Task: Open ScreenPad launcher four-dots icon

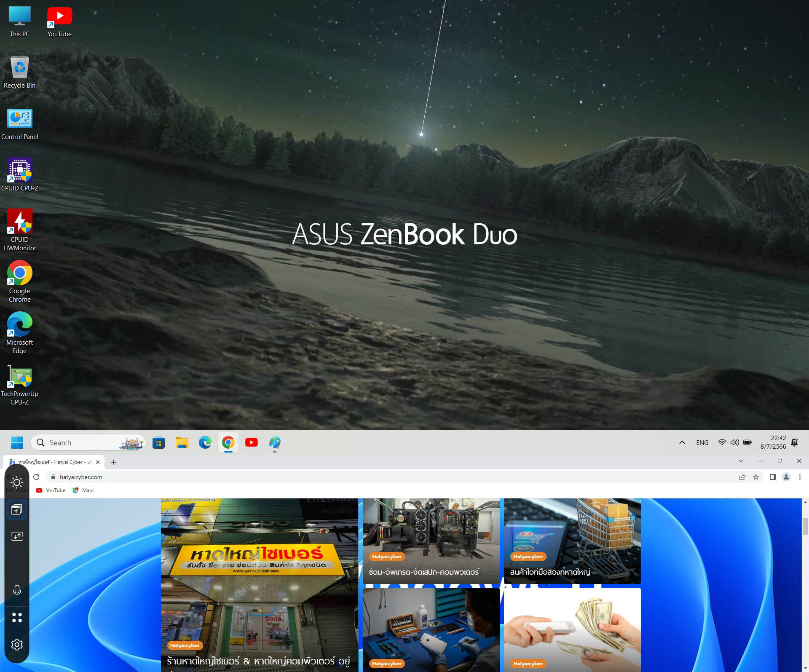Action: pos(17,617)
